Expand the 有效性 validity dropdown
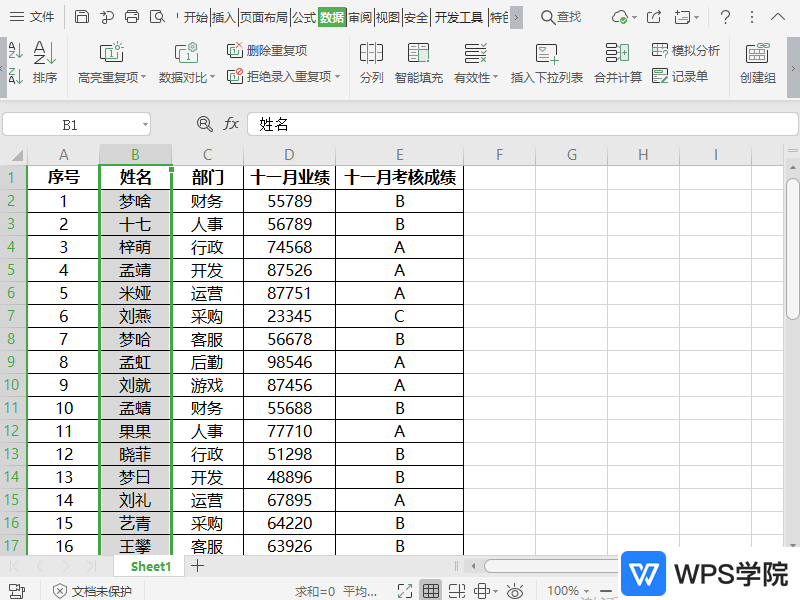 tap(495, 78)
